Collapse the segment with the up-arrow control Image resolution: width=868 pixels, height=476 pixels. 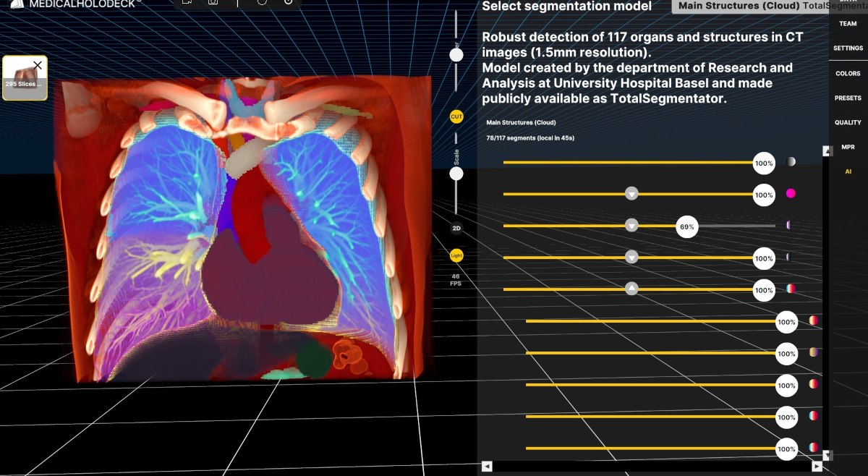pyautogui.click(x=631, y=289)
